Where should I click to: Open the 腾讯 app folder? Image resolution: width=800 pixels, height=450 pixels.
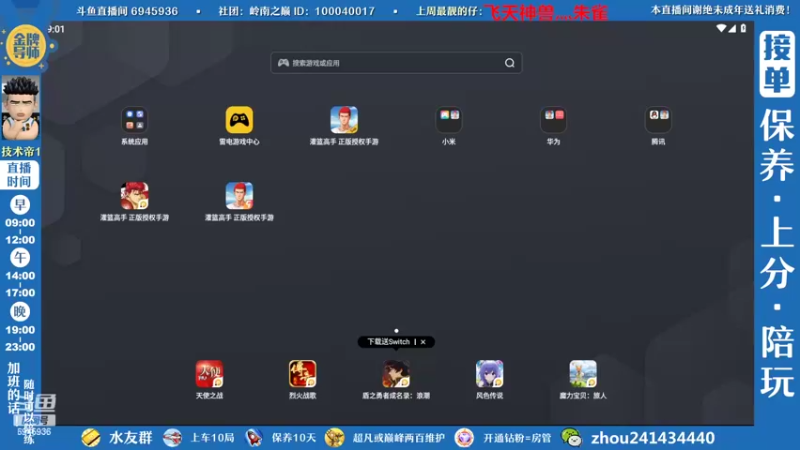(x=658, y=120)
